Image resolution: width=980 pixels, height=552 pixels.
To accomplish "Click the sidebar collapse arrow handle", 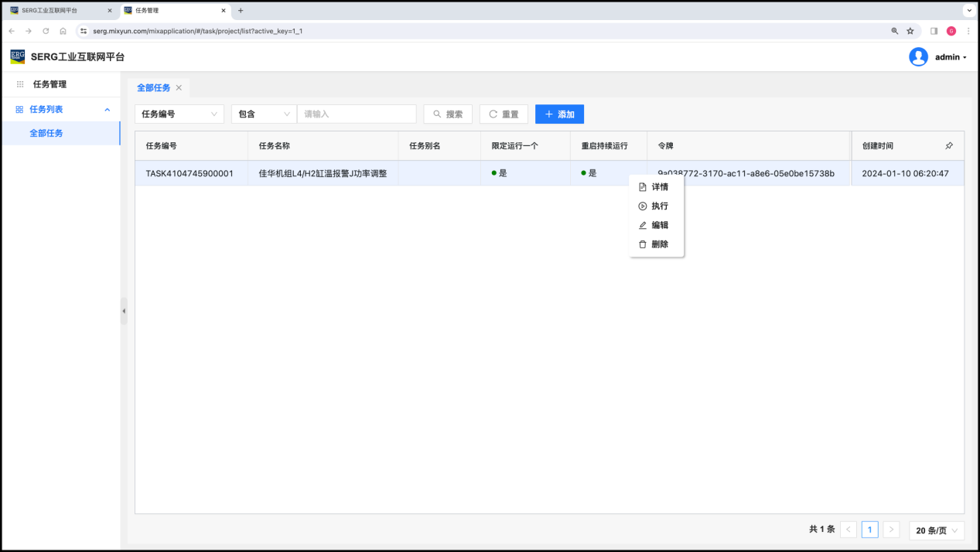I will point(124,311).
